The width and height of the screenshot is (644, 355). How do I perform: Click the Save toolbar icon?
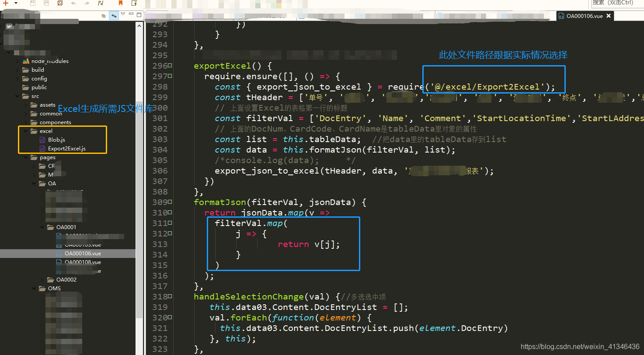[x=33, y=3]
